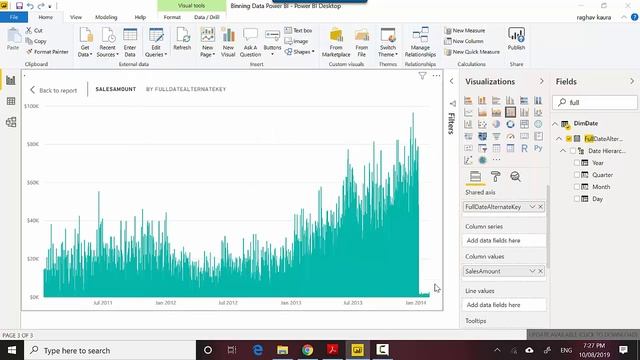Screen dimensions: 640x360
Task: Select the Stacked column chart visualization
Action: [x=482, y=100]
